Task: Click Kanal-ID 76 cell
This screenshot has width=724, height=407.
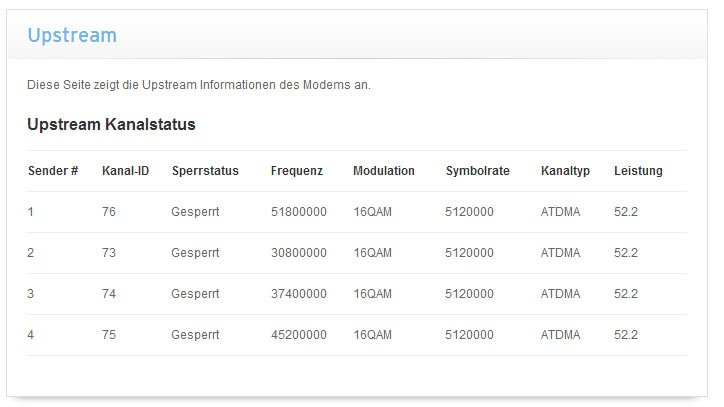Action: click(x=109, y=212)
